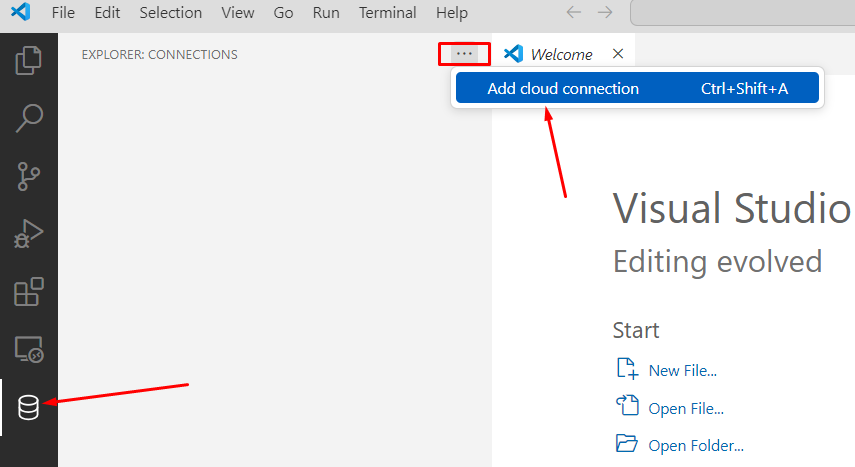Viewport: 855px width, 467px height.
Task: Open the File menu
Action: click(63, 12)
